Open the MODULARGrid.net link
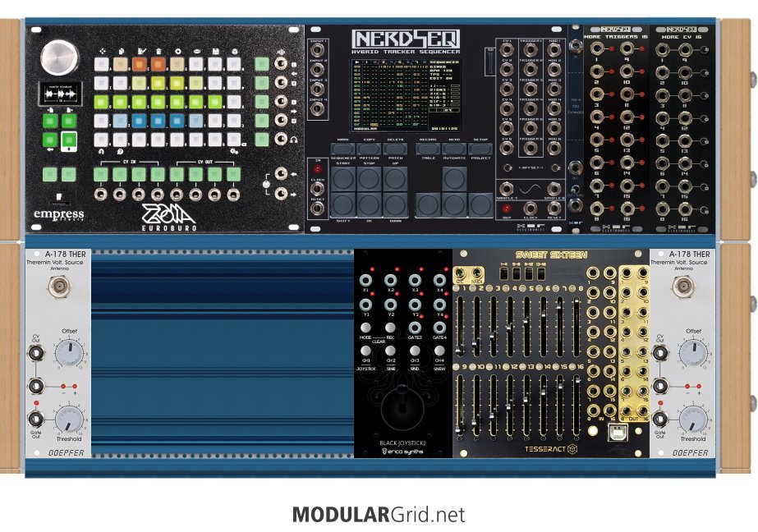Screen dimensions: 758x532 [379, 515]
